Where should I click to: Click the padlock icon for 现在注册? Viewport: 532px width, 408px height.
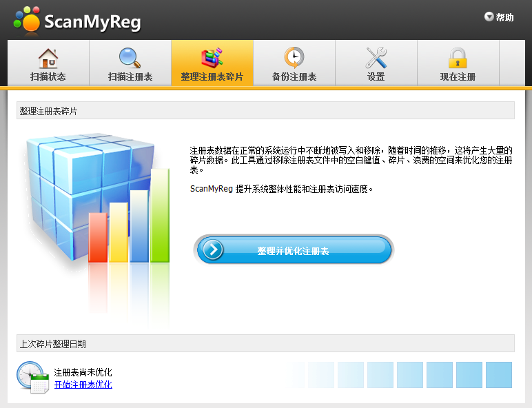(x=458, y=58)
